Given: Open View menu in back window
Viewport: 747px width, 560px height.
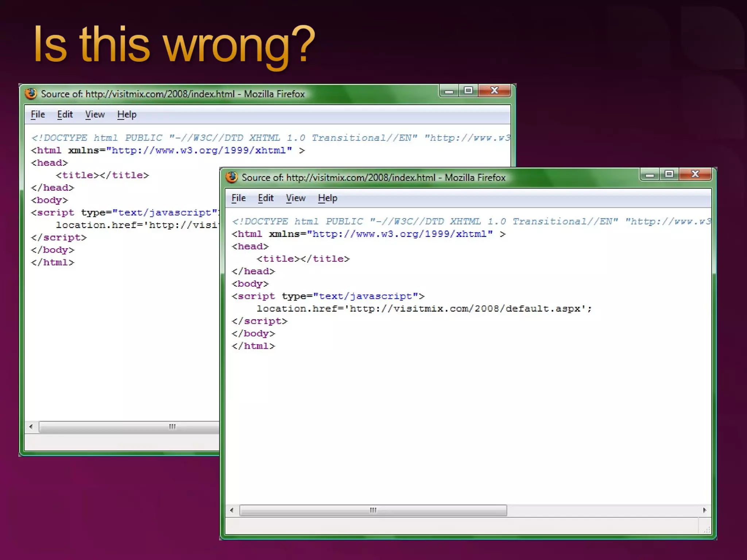Looking at the screenshot, I should [95, 114].
